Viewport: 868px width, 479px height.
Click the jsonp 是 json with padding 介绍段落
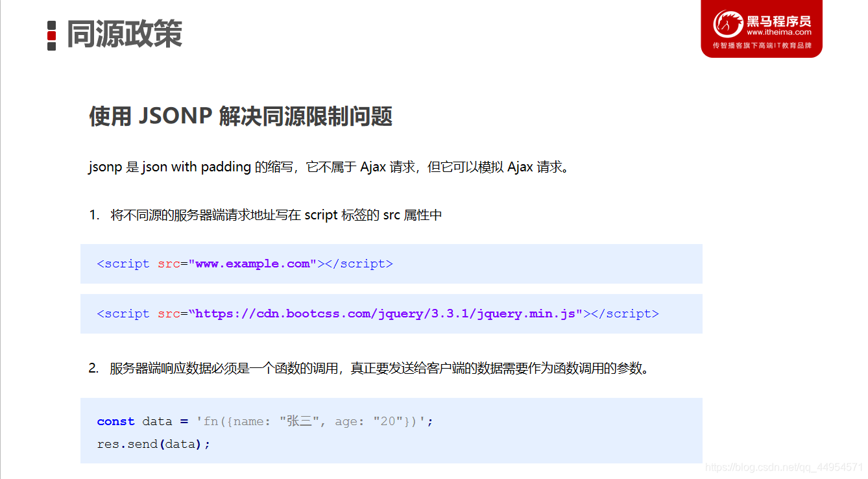pos(330,167)
